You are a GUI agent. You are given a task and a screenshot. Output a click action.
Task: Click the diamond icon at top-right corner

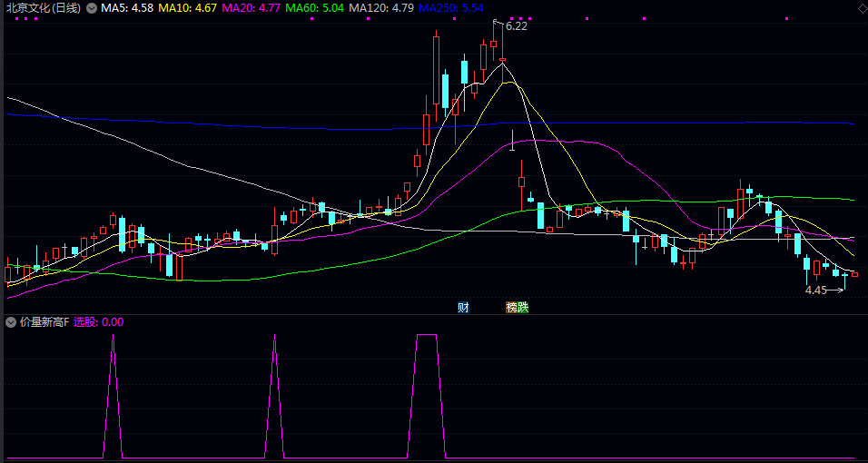point(862,8)
